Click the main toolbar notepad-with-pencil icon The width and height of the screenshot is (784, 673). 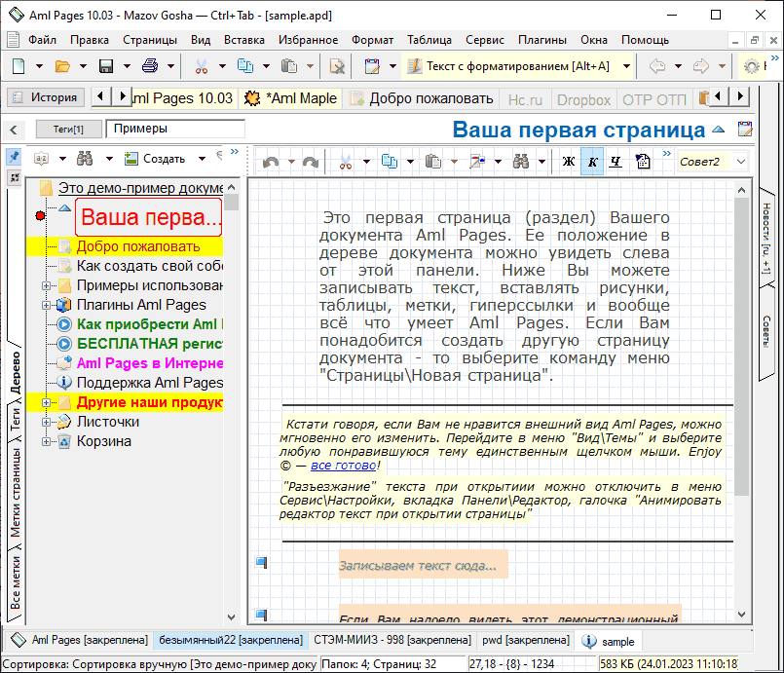pos(372,66)
